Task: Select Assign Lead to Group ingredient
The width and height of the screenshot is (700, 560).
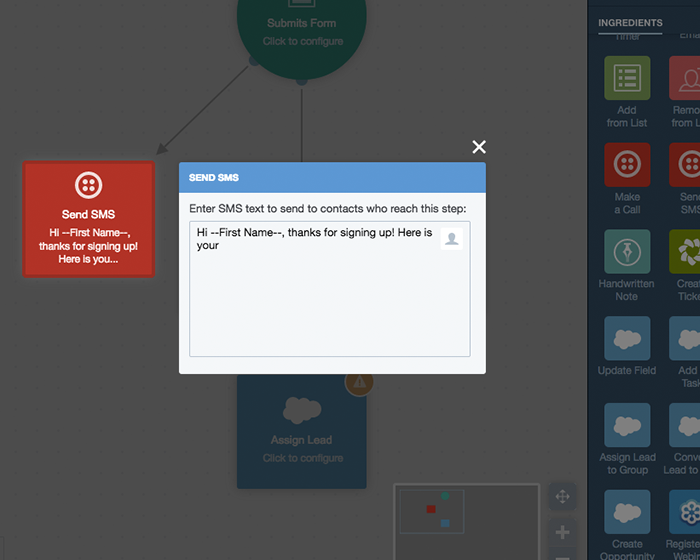Action: tap(627, 425)
